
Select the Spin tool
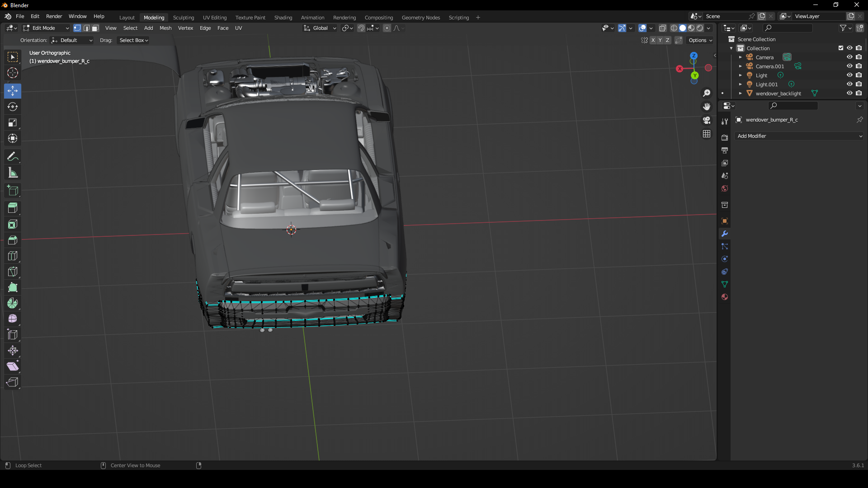[x=13, y=303]
